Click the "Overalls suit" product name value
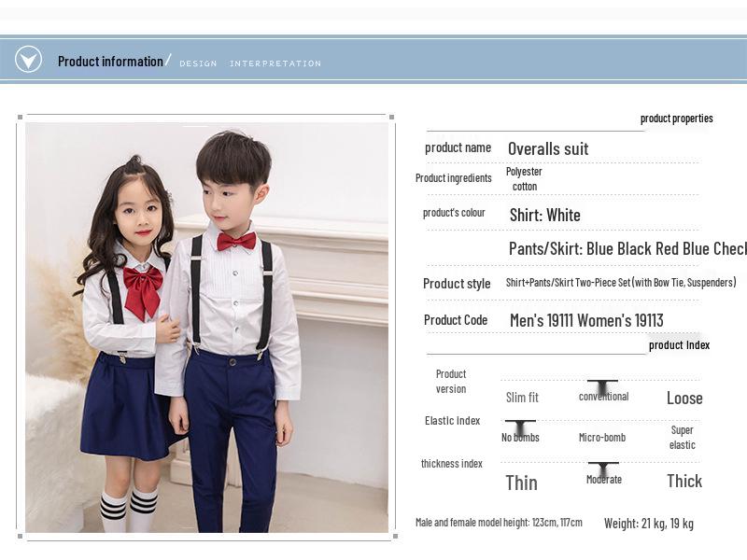Viewport: 747px width, 560px height. (x=548, y=148)
